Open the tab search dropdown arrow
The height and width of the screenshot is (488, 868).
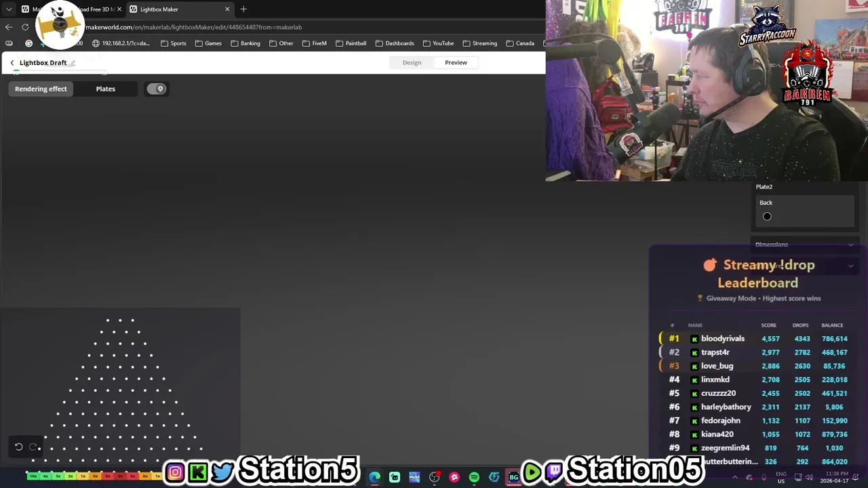pos(8,9)
